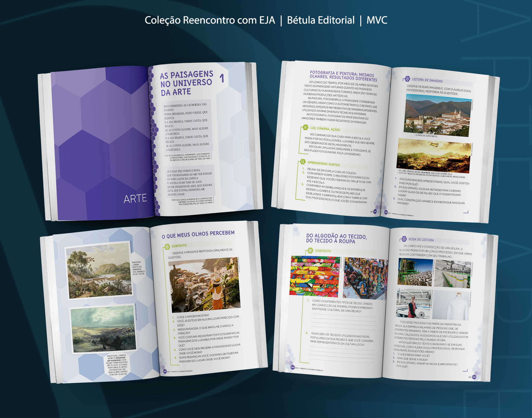The image size is (532, 418).
Task: Select the upper Rugendas river landscape painting
Action: tap(99, 270)
